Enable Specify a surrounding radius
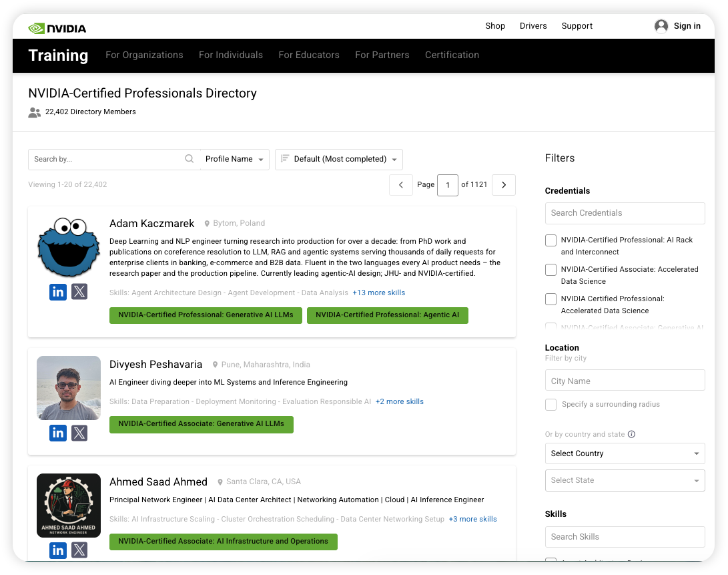Viewport: 728px width, 575px height. click(551, 405)
